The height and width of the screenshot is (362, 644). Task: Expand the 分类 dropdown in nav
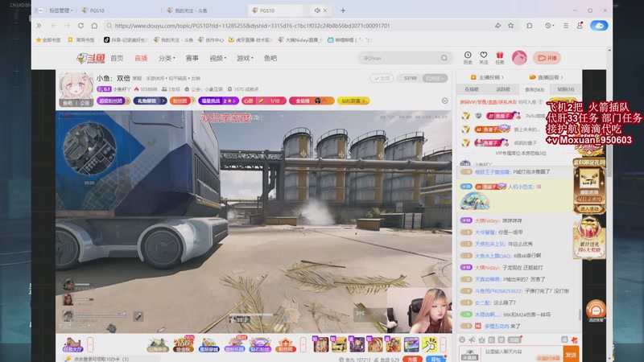click(x=167, y=58)
